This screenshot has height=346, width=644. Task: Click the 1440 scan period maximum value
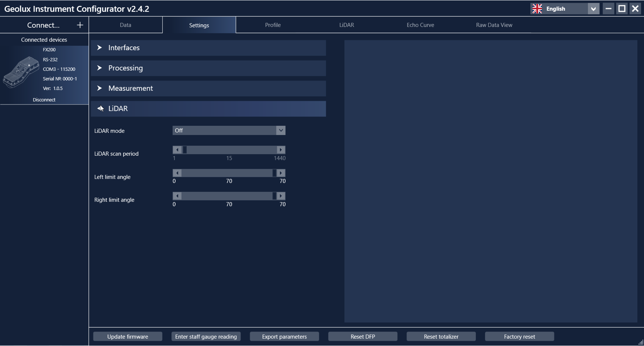pyautogui.click(x=280, y=158)
